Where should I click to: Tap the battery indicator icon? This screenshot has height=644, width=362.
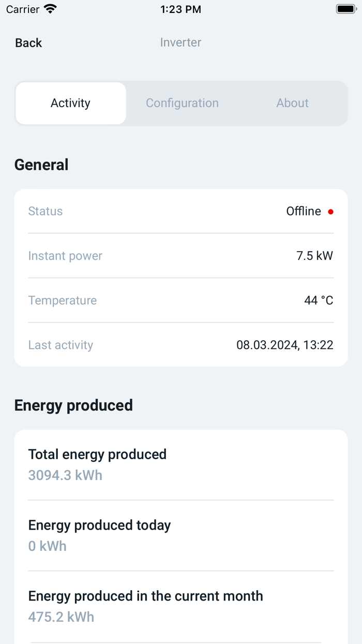[345, 8]
